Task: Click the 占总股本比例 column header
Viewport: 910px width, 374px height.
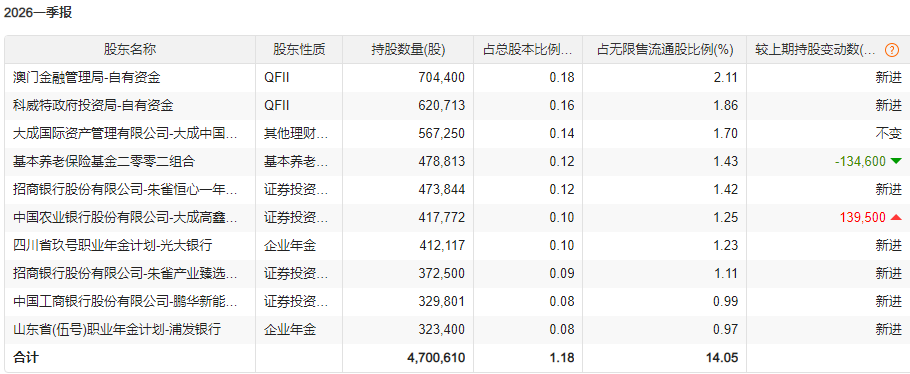Action: point(528,50)
